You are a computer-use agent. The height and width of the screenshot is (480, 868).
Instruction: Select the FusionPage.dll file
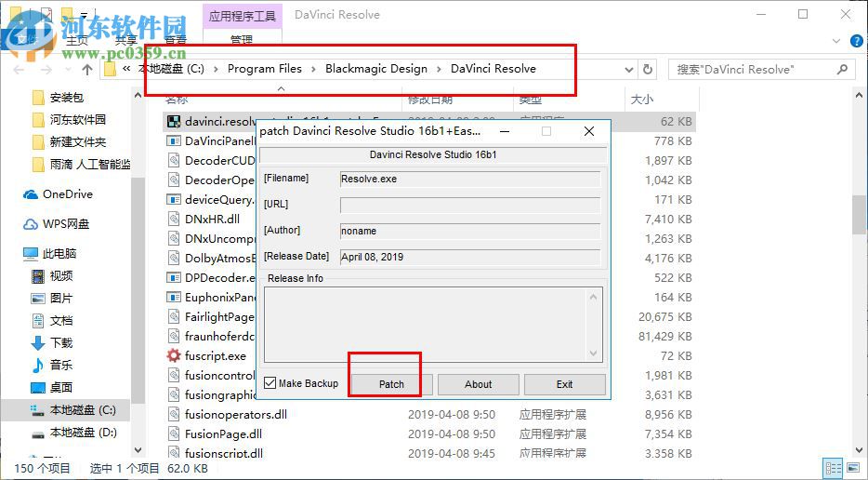224,434
